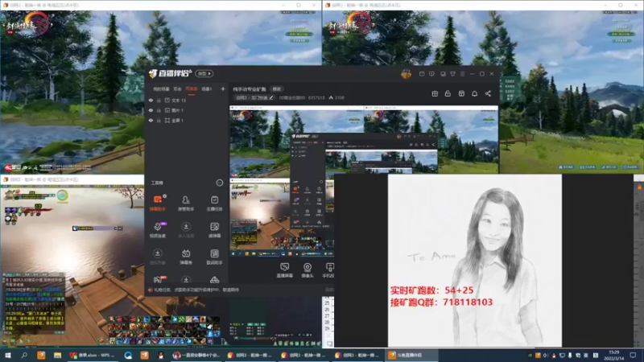Expand the mode pill next to logo
Viewport: 644px width, 362px height.
pos(204,73)
